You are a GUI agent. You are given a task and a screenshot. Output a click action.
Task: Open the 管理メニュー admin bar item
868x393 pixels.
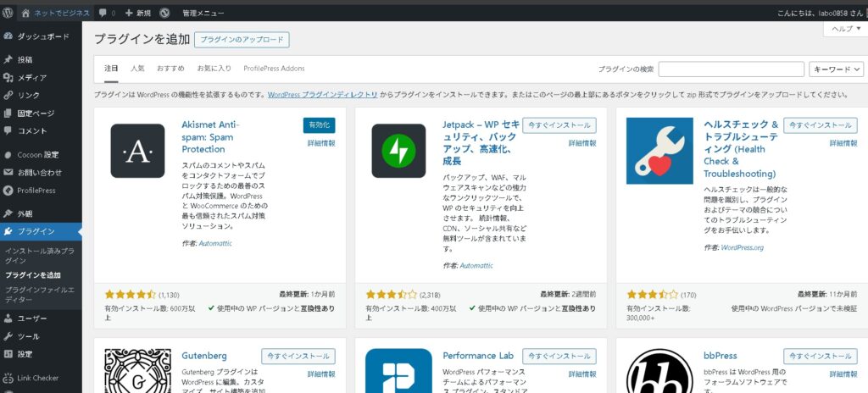pyautogui.click(x=203, y=13)
